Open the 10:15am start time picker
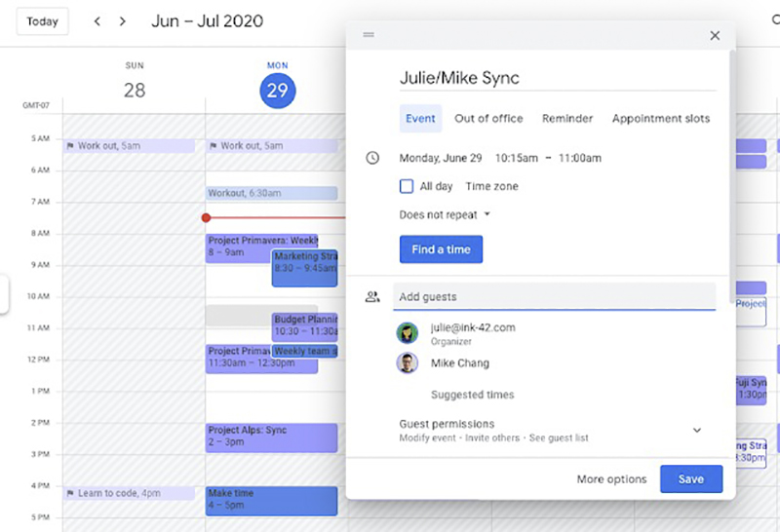 pos(517,158)
